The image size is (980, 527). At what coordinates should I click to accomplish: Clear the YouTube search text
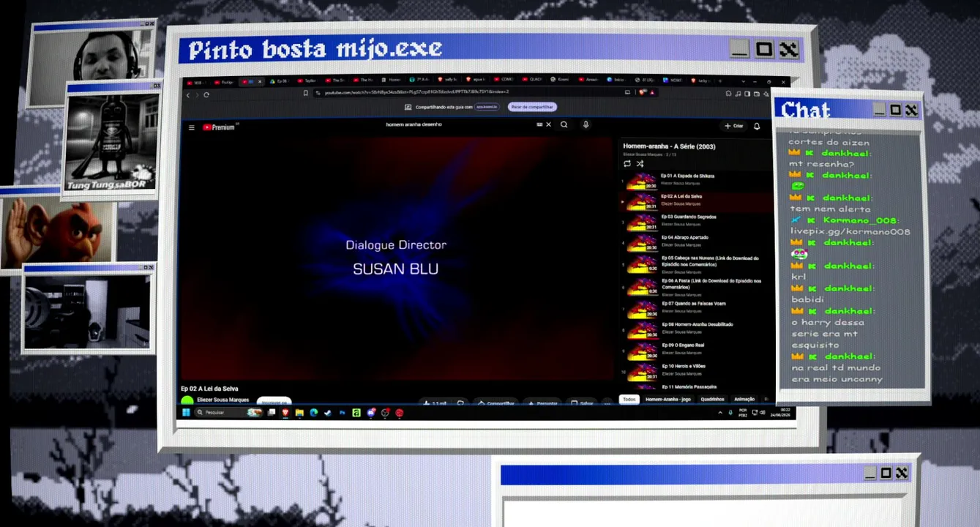[549, 125]
